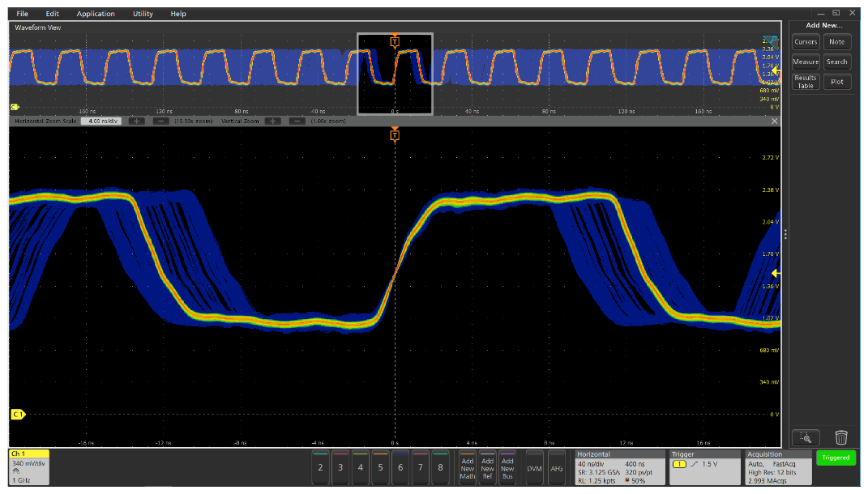Open the Trigger settings badge
The image size is (868, 494).
703,467
